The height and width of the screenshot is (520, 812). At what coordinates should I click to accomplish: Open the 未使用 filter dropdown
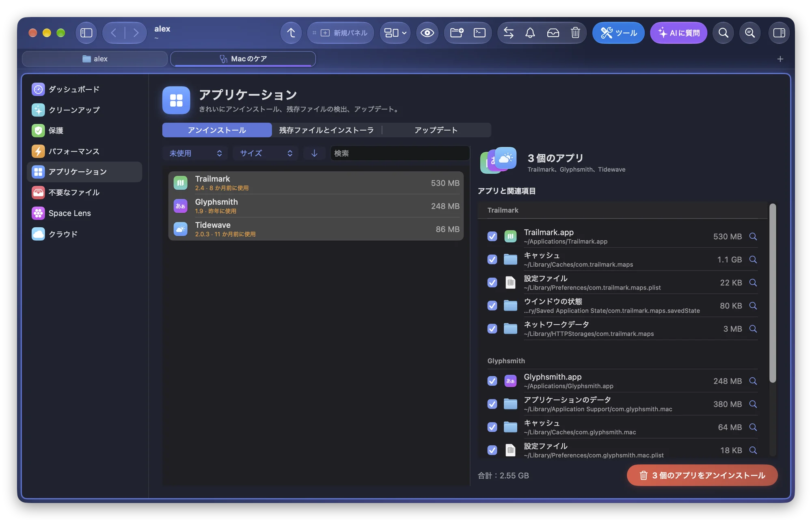195,153
